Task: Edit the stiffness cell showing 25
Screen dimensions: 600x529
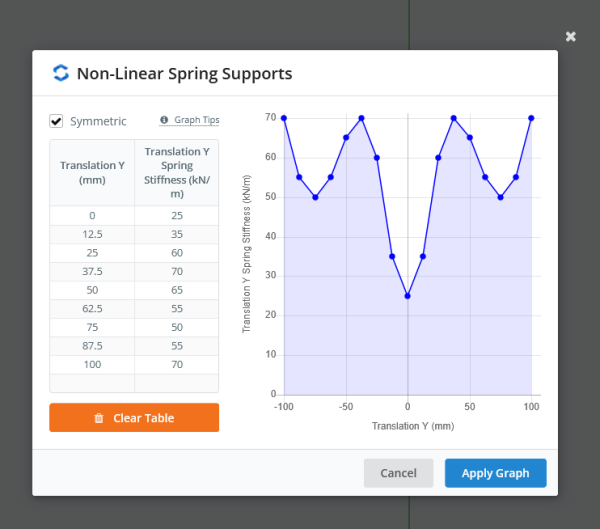Action: [x=176, y=216]
